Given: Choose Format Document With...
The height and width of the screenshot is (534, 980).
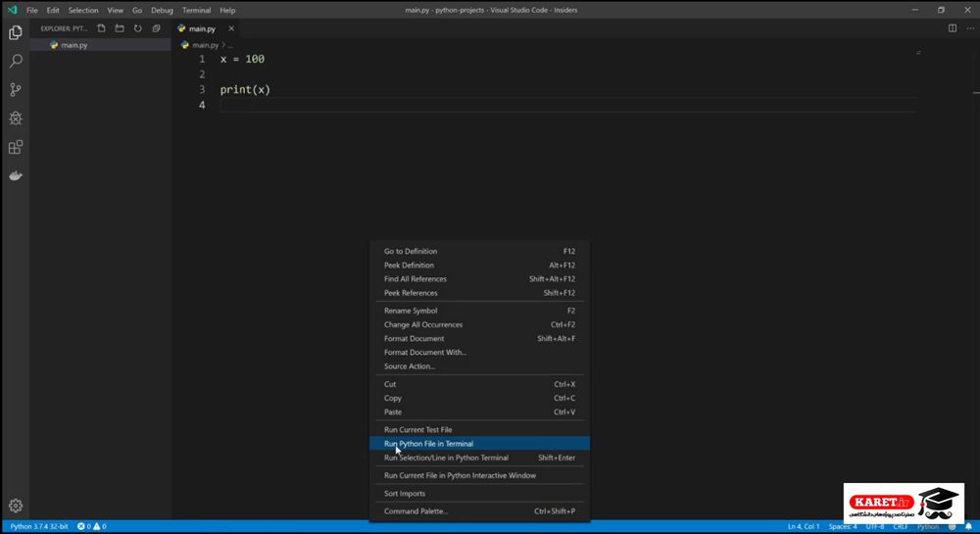Looking at the screenshot, I should click(479, 352).
